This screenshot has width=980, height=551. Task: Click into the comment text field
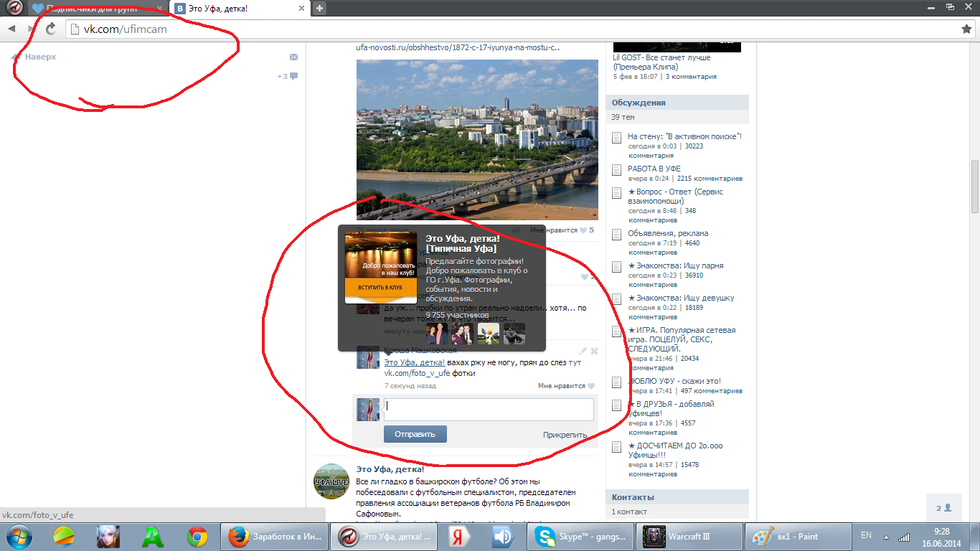(489, 410)
